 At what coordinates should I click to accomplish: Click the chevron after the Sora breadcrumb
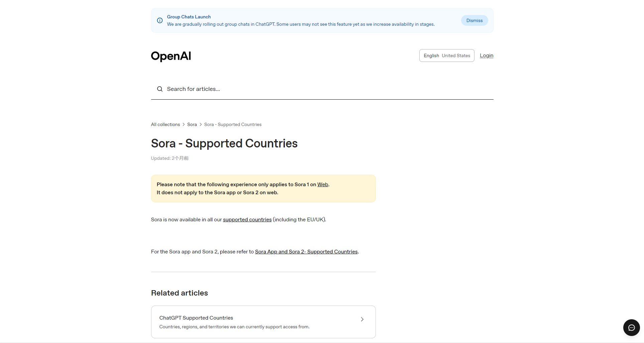[x=201, y=124]
